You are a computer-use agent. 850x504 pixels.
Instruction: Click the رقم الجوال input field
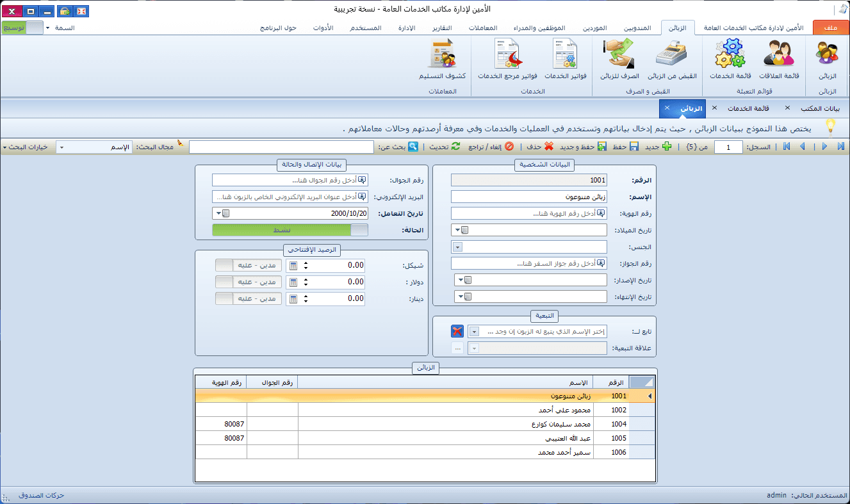290,180
